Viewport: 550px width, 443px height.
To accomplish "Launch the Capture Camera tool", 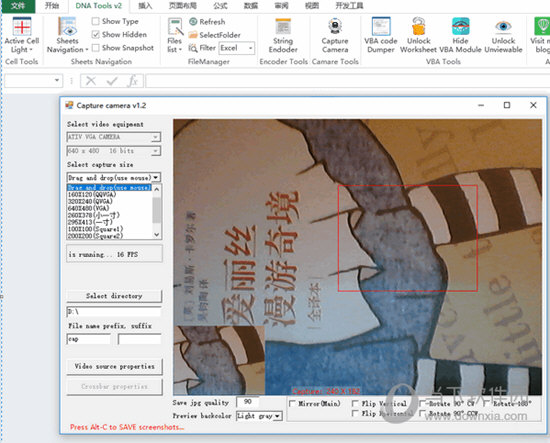I will pyautogui.click(x=335, y=35).
